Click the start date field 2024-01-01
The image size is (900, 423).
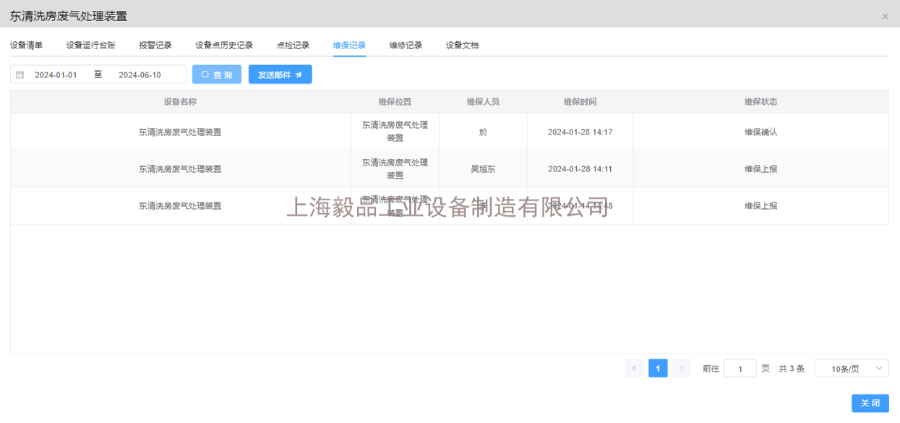coord(56,75)
